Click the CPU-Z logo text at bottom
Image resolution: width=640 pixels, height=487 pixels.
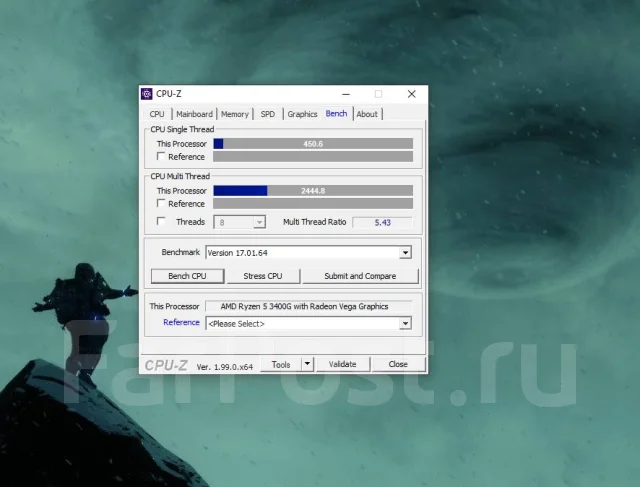click(166, 365)
